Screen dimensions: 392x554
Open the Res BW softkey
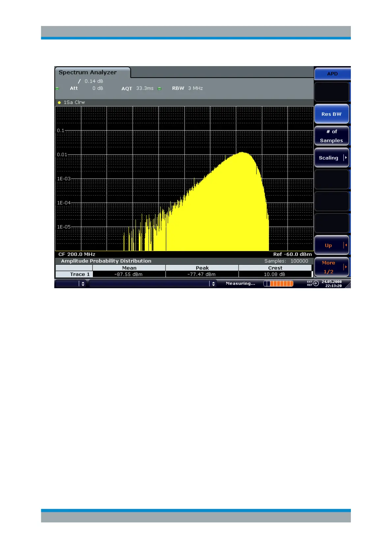[331, 114]
